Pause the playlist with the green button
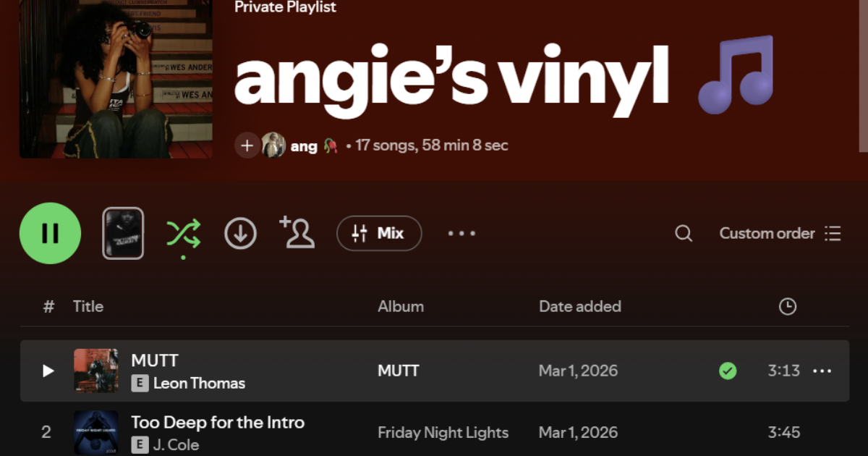The height and width of the screenshot is (456, 868). pos(50,233)
